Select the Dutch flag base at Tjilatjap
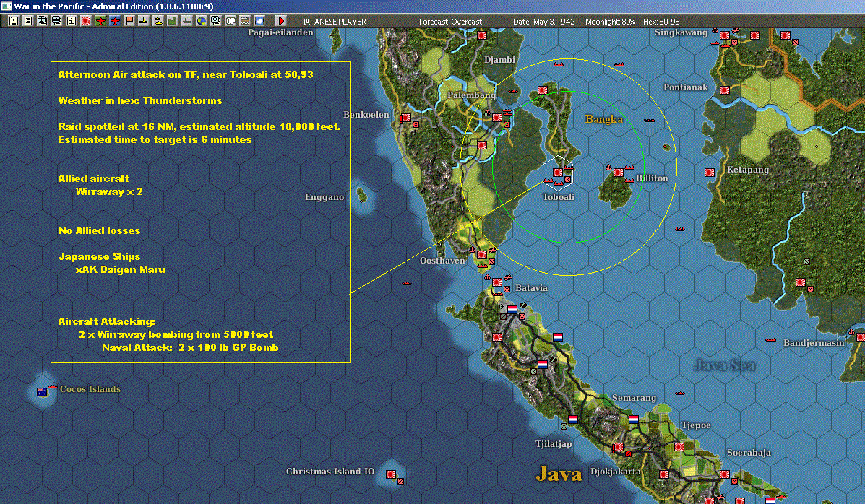865x504 pixels. pyautogui.click(x=573, y=419)
